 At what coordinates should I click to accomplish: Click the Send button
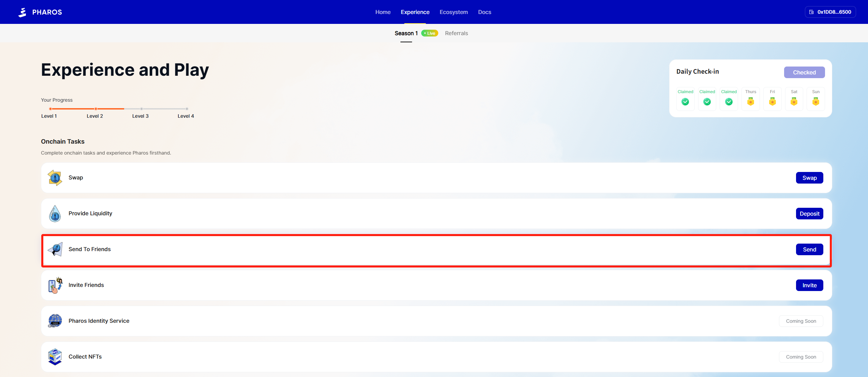809,249
